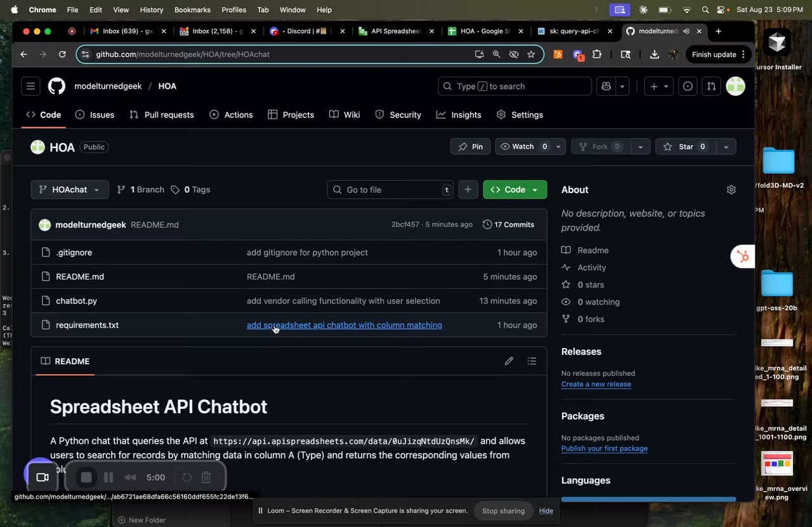Open the Projects tab
This screenshot has width=812, height=527.
[x=291, y=115]
